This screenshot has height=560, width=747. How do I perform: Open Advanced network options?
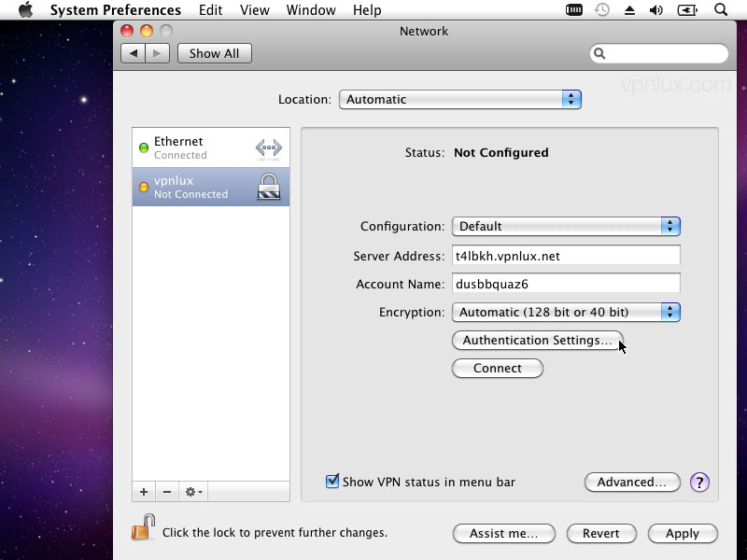(632, 482)
